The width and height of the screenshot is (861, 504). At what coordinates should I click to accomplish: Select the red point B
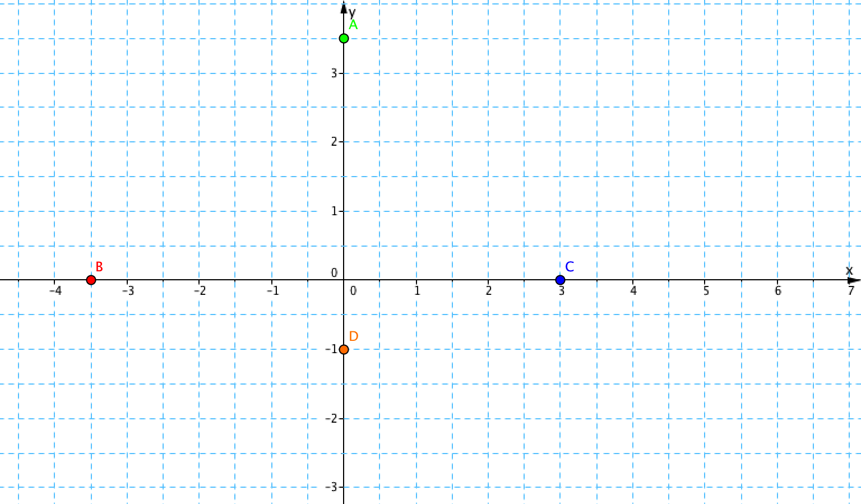91,280
